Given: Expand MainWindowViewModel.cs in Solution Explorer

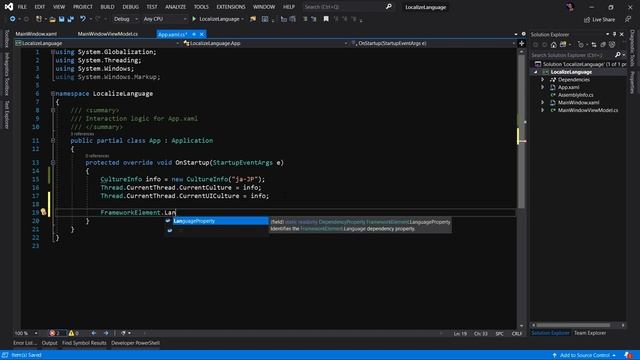Looking at the screenshot, I should 542,110.
